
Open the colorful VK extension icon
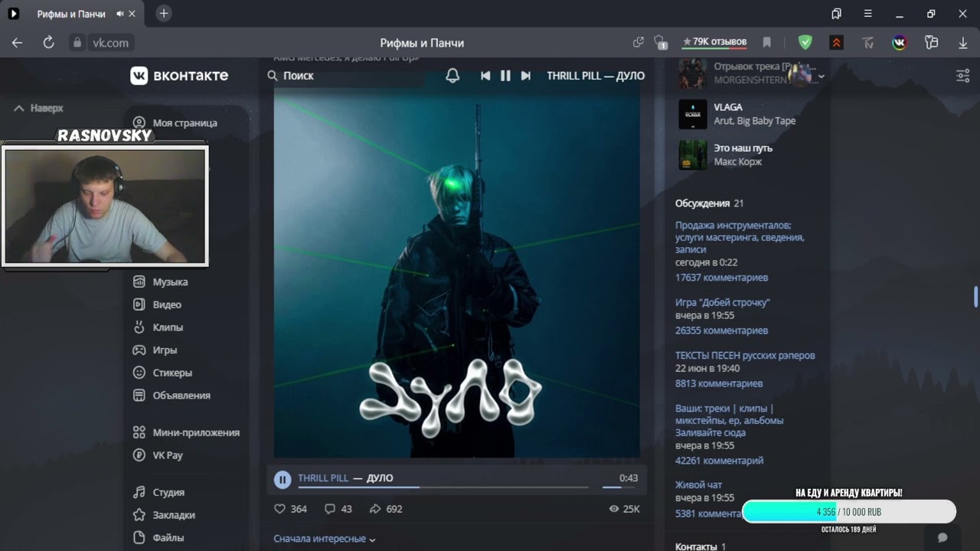click(x=900, y=43)
